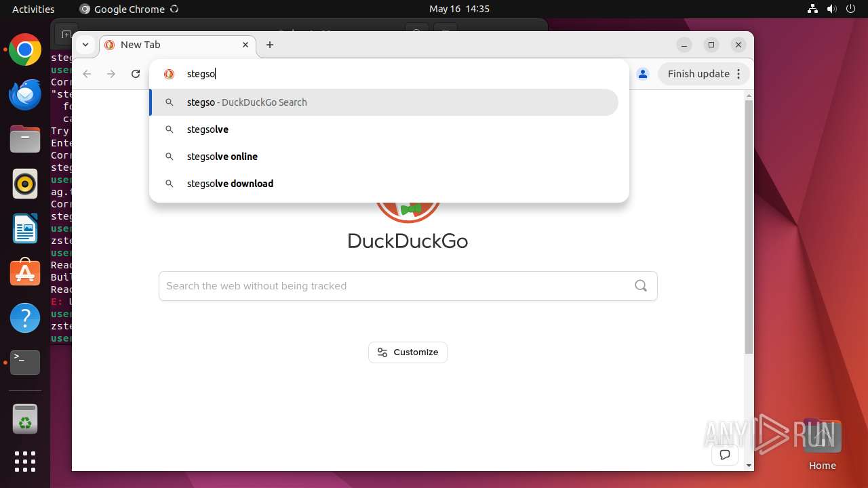
Task: Click the Chrome forward arrow
Action: point(111,74)
